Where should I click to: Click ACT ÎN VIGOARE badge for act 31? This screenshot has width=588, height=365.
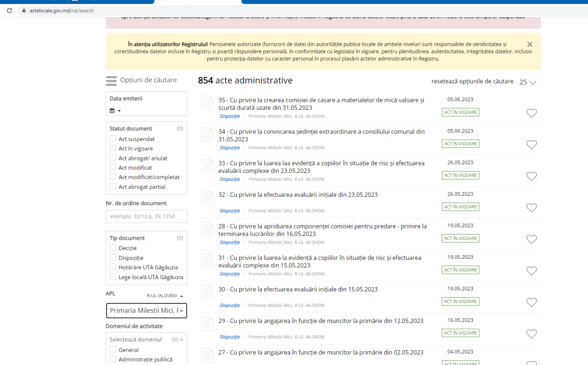(461, 270)
